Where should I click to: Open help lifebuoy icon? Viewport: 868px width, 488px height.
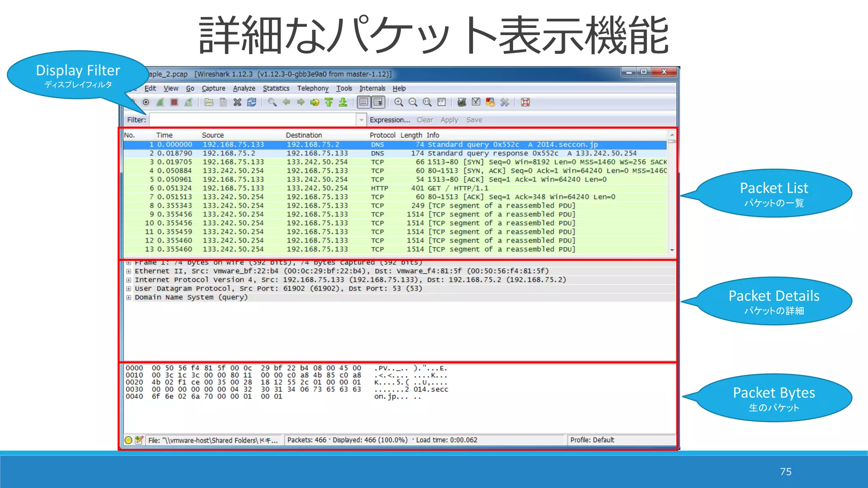point(526,102)
